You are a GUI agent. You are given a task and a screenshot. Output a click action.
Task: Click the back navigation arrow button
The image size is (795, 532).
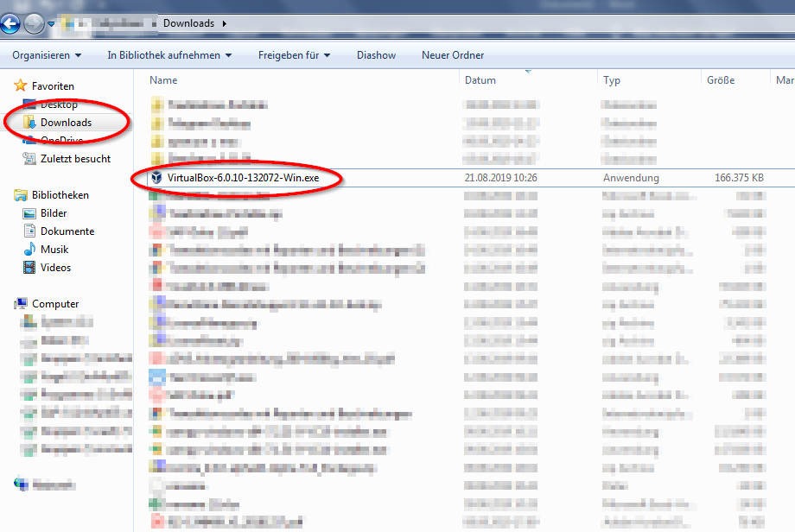coord(11,23)
